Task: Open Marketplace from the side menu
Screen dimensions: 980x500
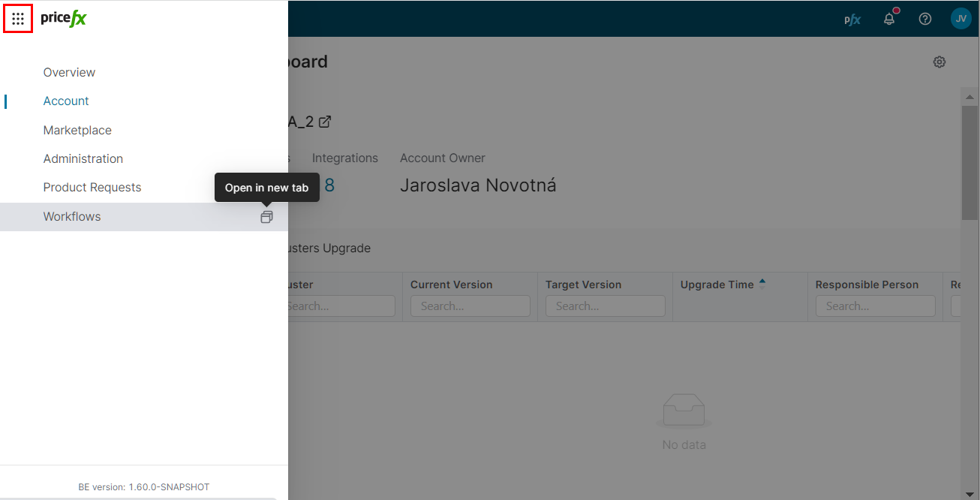Action: (x=77, y=131)
